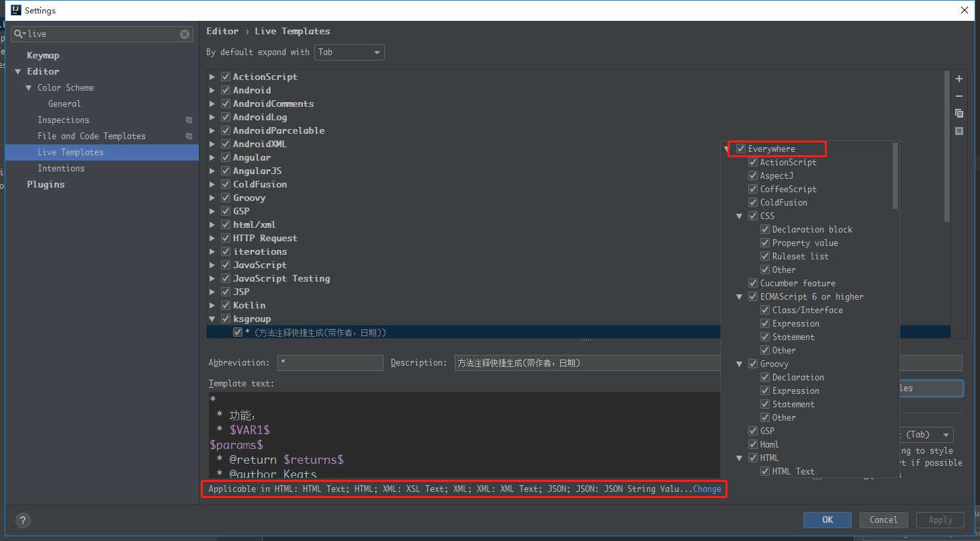Duplicate the selected live template
Viewport: 980px width, 541px height.
click(959, 114)
